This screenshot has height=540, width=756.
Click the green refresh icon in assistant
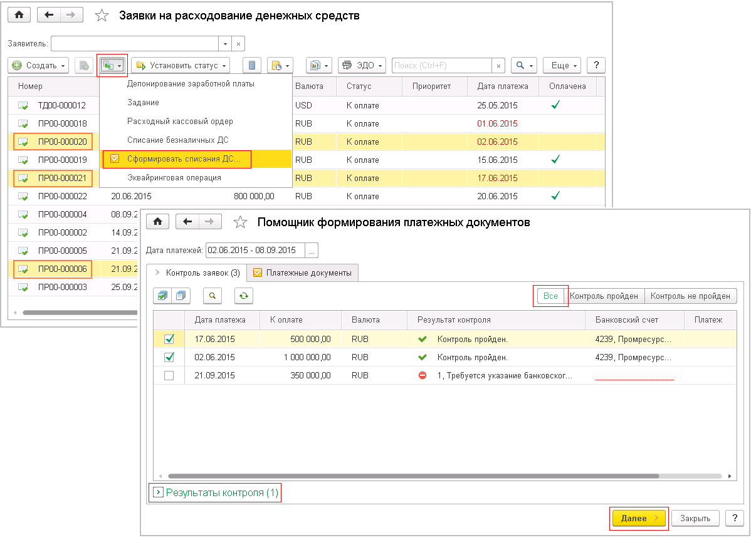pyautogui.click(x=244, y=296)
